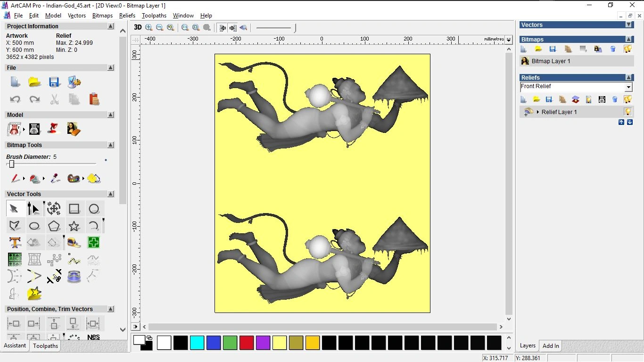644x362 pixels.
Task: Switch to the Add In tab
Action: coord(550,346)
